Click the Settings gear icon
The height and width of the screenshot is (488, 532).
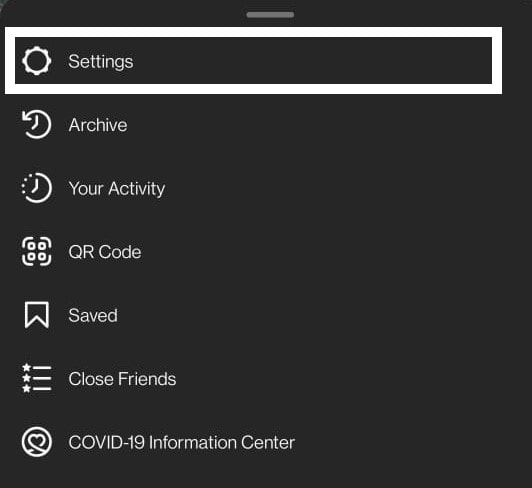[37, 61]
